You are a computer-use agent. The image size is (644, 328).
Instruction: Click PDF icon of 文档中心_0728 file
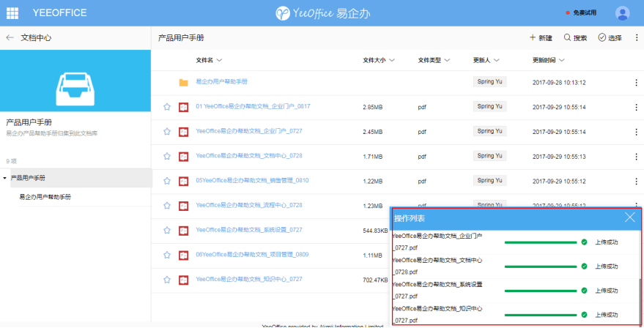coord(184,157)
